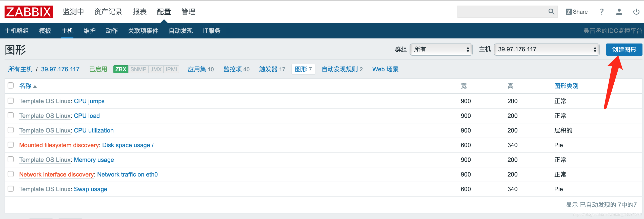Click Template OS Linux in Swap usage row
This screenshot has width=644, height=219.
(x=45, y=189)
